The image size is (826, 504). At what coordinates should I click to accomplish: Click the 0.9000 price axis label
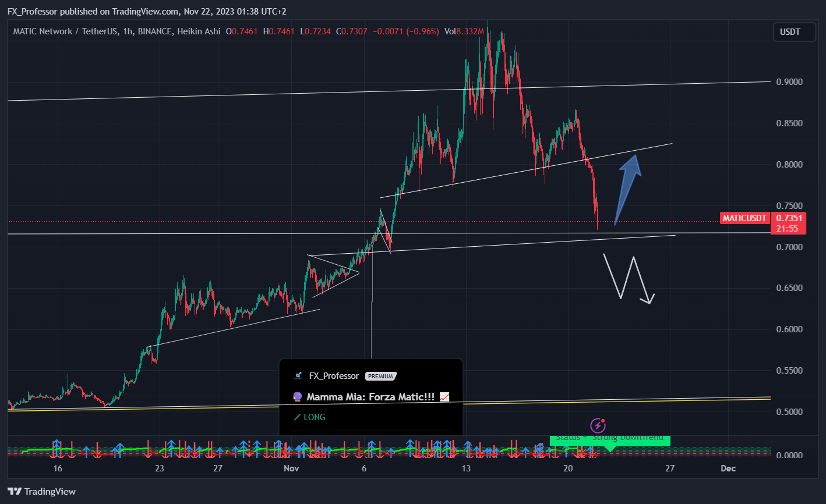pos(789,82)
